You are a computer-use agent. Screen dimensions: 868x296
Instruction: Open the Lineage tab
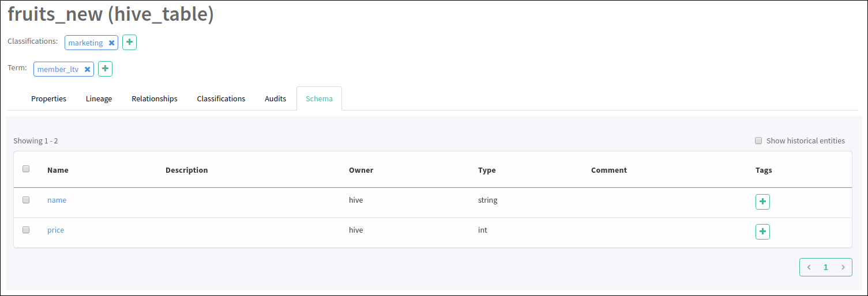[x=99, y=98]
